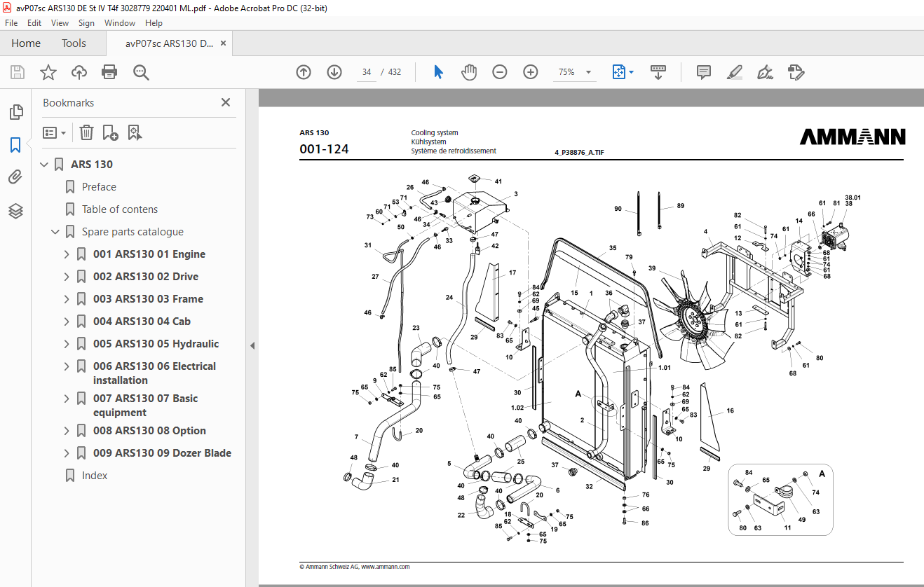Jump to the Preface bookmark
Viewport: 924px width, 587px height.
pos(99,187)
